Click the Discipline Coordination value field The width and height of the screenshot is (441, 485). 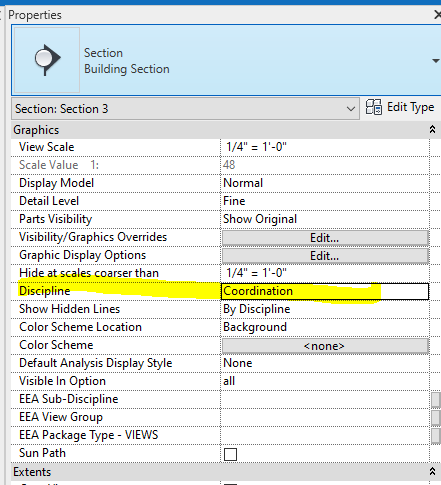325,291
